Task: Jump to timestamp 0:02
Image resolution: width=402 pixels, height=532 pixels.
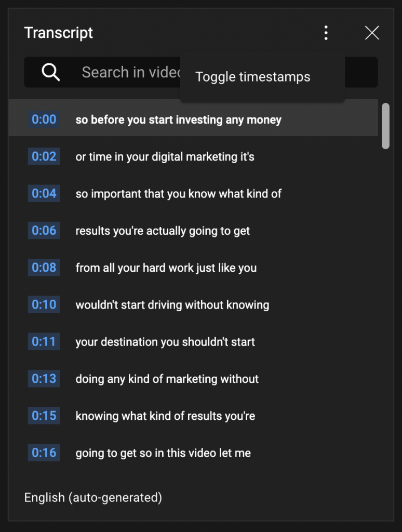Action: point(44,156)
